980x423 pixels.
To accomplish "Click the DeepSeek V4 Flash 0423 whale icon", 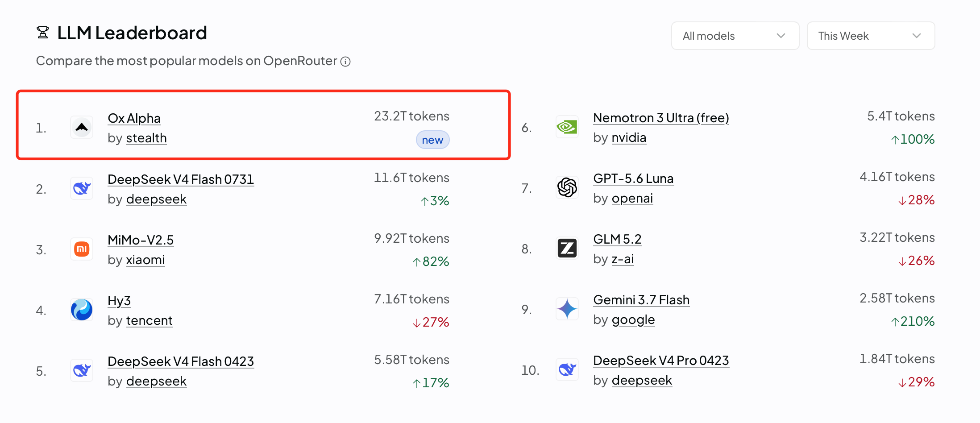I will point(82,370).
